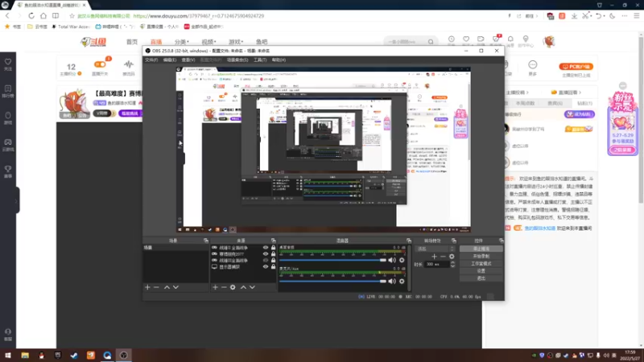Open OBS 帮助(H) menu
Image resolution: width=644 pixels, height=362 pixels.
[x=279, y=60]
